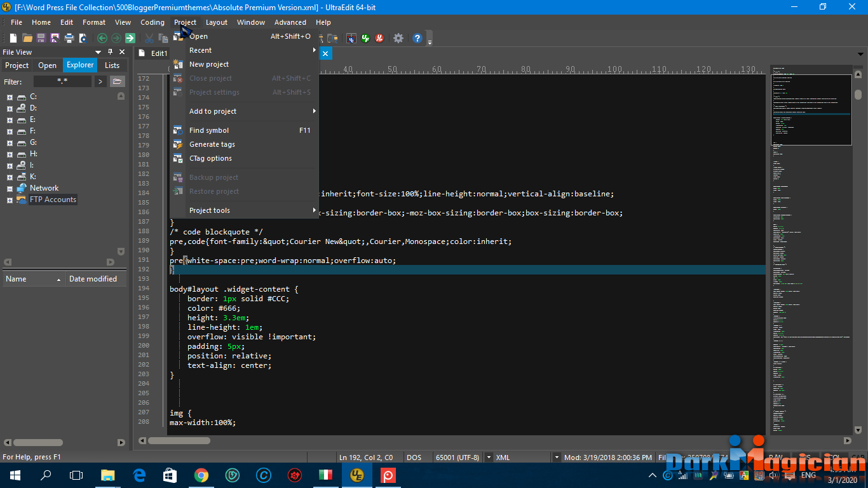Viewport: 868px width, 488px height.
Task: Open the XML language type dropdown
Action: click(557, 457)
